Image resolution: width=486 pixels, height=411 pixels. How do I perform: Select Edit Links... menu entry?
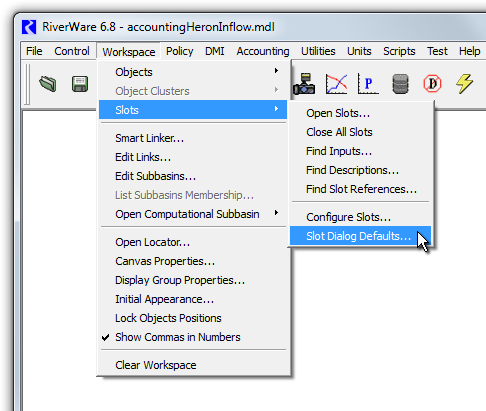coord(193,157)
